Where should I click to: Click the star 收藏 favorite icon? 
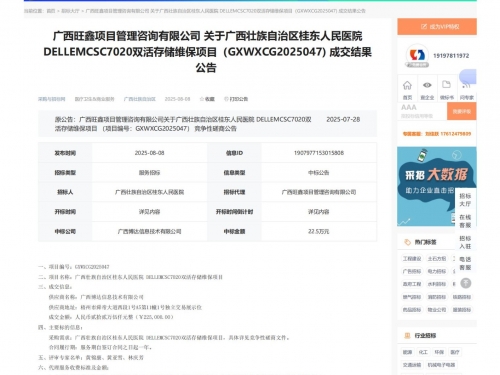click(201, 99)
